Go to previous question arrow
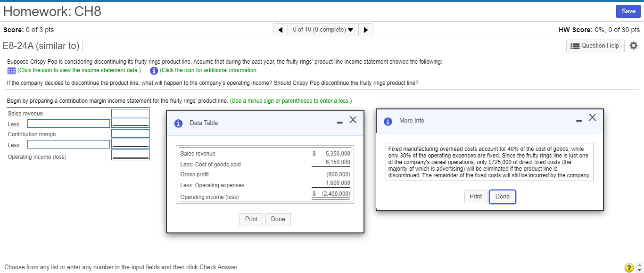Image resolution: width=644 pixels, height=273 pixels. (281, 30)
